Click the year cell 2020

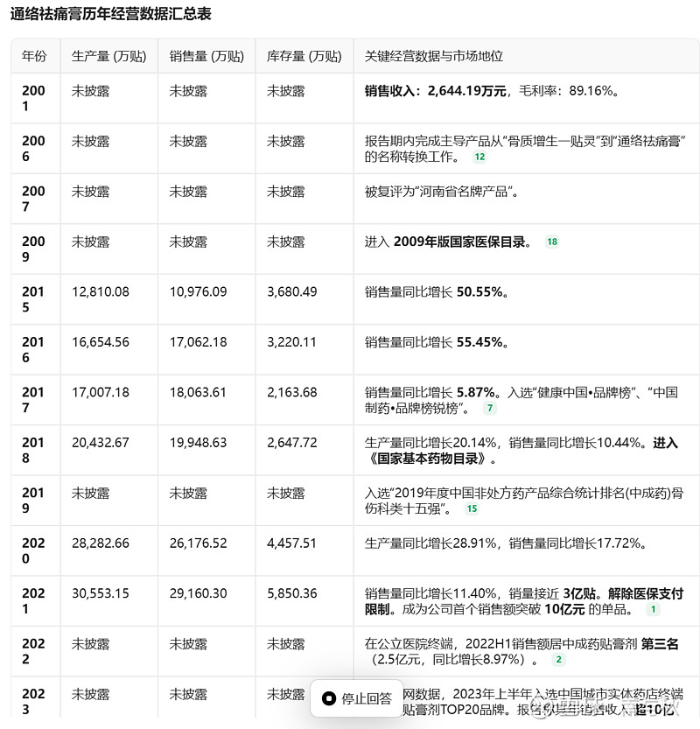[x=33, y=550]
